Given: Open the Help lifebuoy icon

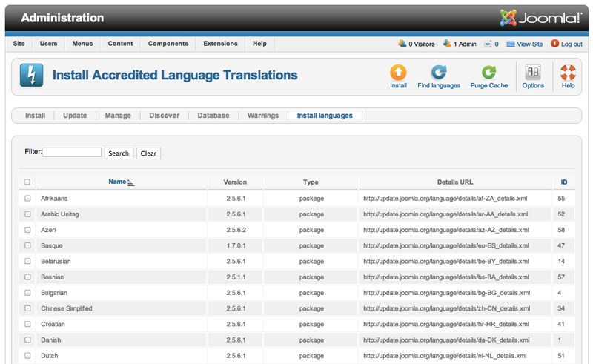Looking at the screenshot, I should (568, 73).
